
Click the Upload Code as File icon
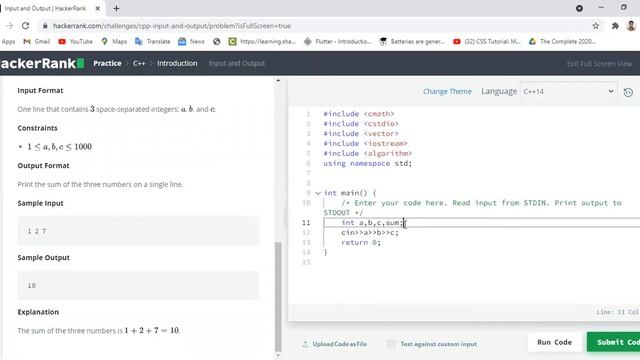[x=305, y=344]
